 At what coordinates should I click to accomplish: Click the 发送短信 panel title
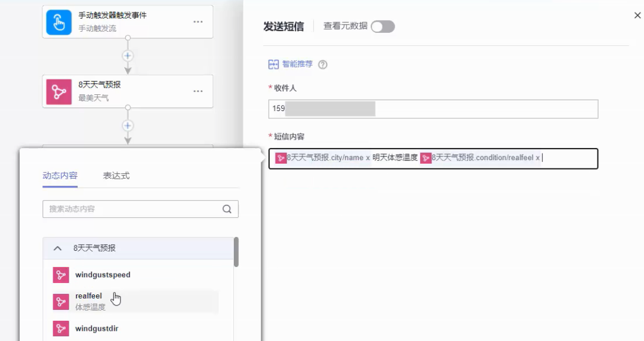(284, 27)
